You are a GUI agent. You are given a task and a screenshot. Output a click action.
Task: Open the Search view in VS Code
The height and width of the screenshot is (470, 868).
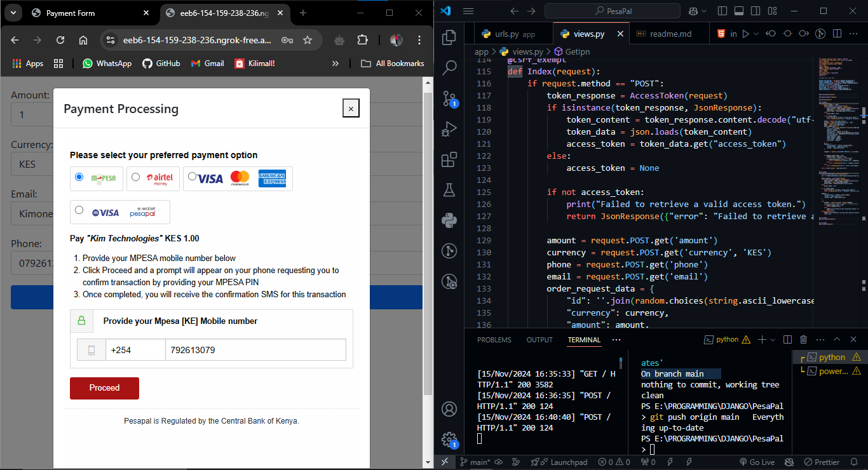(x=449, y=67)
